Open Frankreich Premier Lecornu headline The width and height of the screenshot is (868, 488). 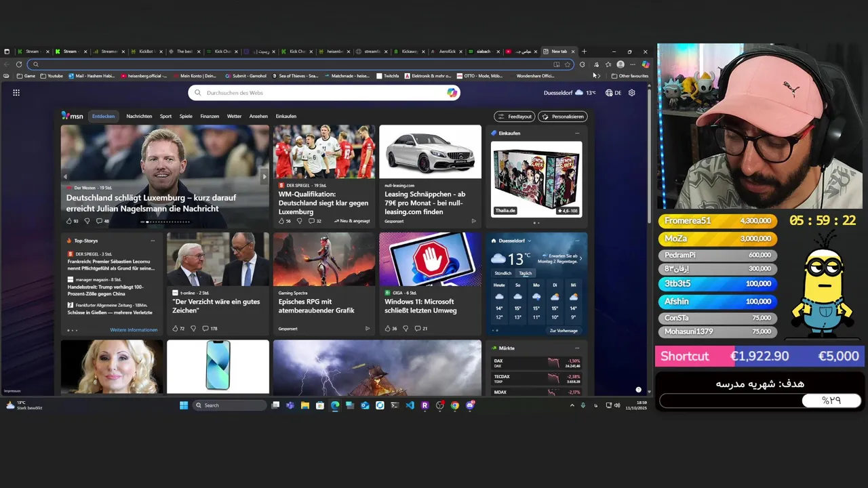(x=111, y=264)
